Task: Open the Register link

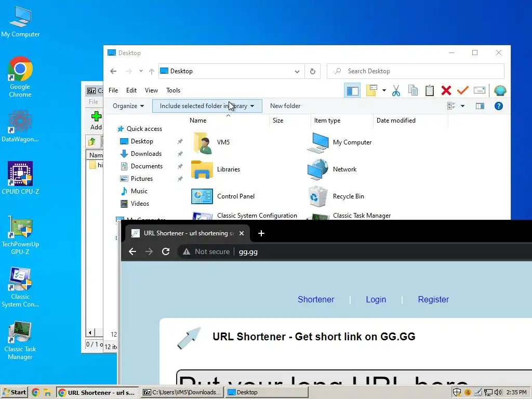Action: coord(433,300)
